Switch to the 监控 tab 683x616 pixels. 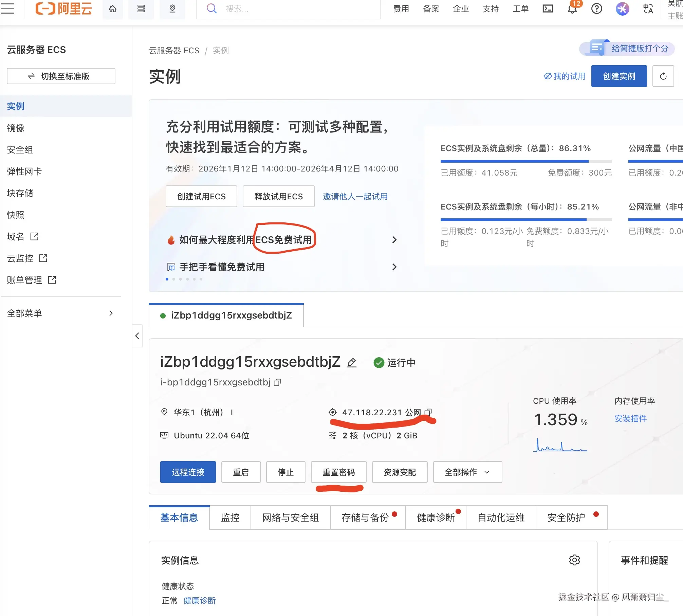pyautogui.click(x=230, y=518)
